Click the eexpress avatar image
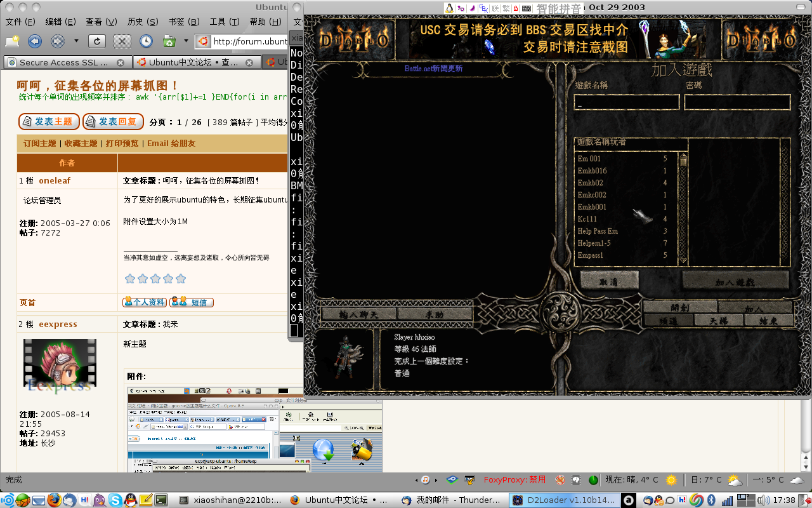The width and height of the screenshot is (812, 508). [60, 366]
